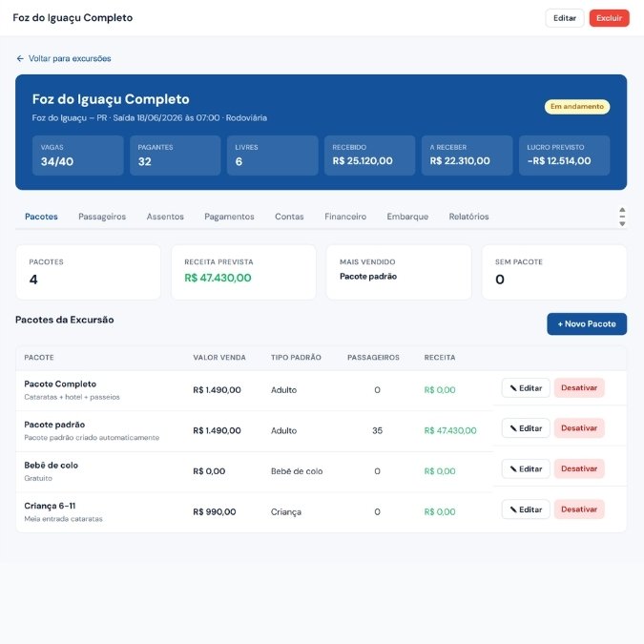Click Foz do Iguaçu Completo banner title

tap(111, 99)
